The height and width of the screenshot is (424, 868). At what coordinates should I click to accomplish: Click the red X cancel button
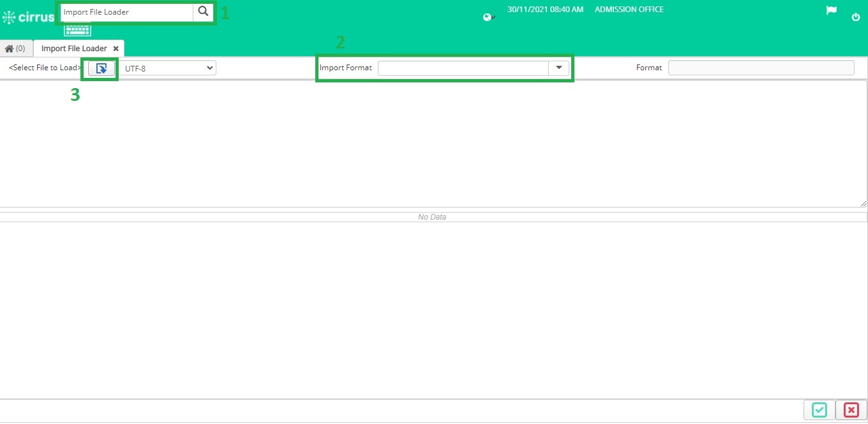(x=851, y=410)
